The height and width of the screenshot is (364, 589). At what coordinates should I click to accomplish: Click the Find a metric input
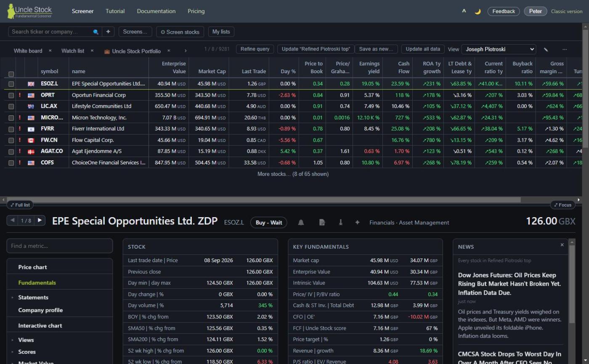(60, 246)
